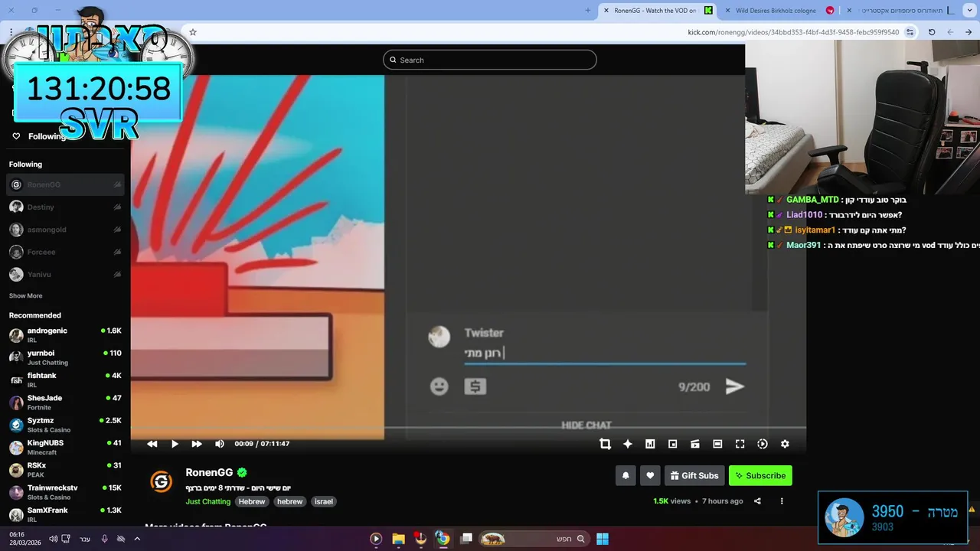Toggle theater mode in player
980x551 pixels.
pos(717,444)
